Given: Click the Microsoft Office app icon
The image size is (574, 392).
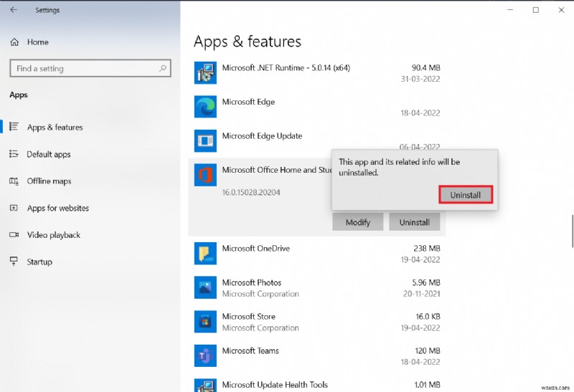Looking at the screenshot, I should point(205,175).
